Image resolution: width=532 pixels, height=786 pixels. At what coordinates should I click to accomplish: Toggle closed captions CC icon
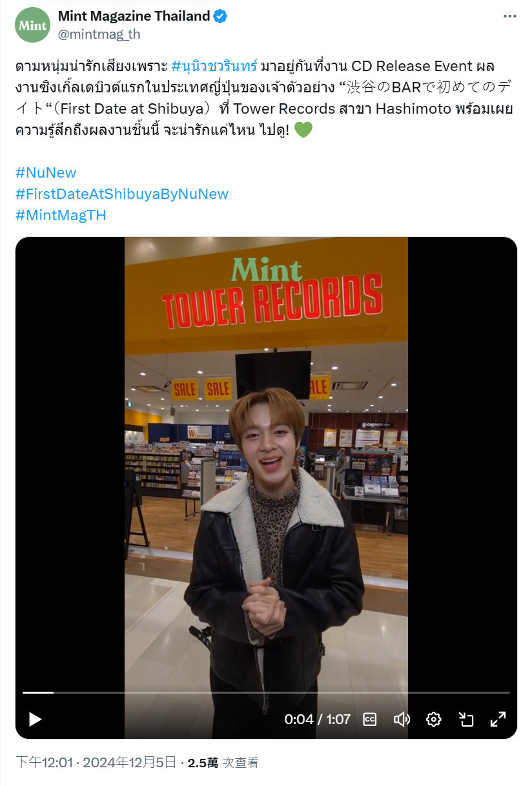(x=370, y=719)
